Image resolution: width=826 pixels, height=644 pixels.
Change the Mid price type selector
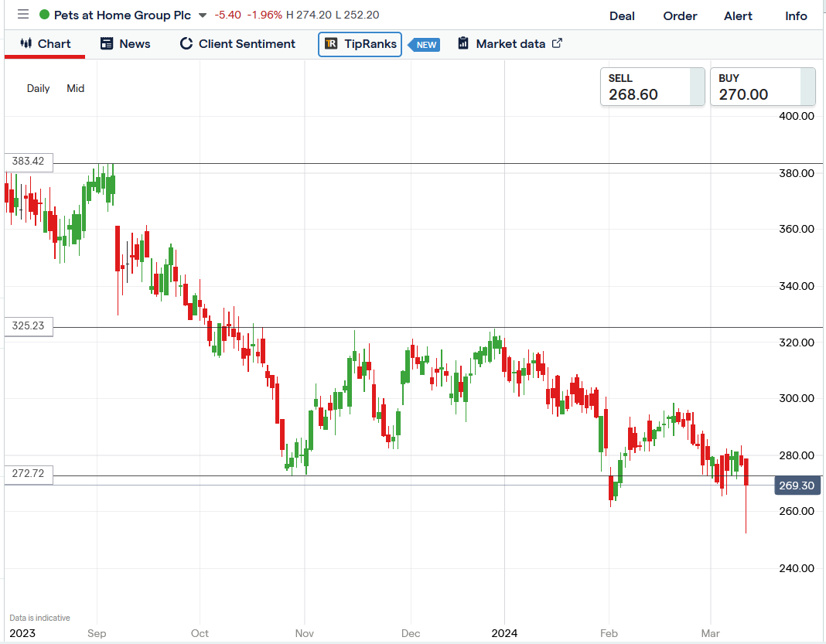point(75,88)
